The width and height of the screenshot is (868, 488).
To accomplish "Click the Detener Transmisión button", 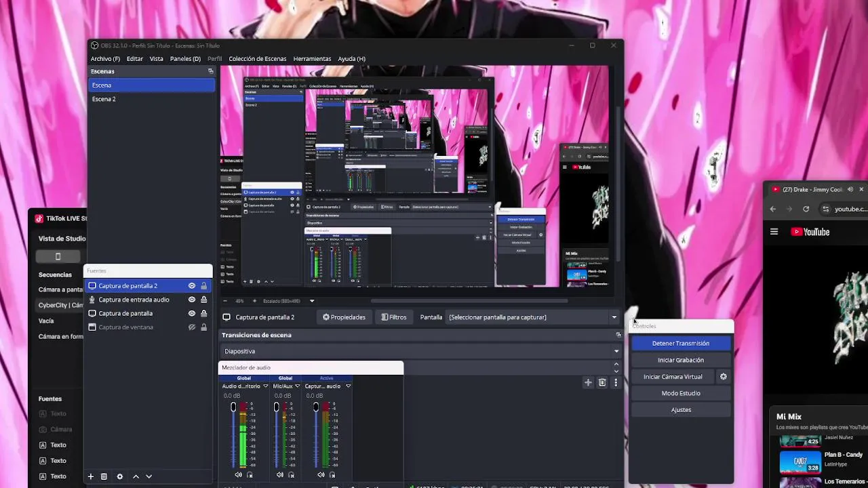I will pyautogui.click(x=681, y=344).
